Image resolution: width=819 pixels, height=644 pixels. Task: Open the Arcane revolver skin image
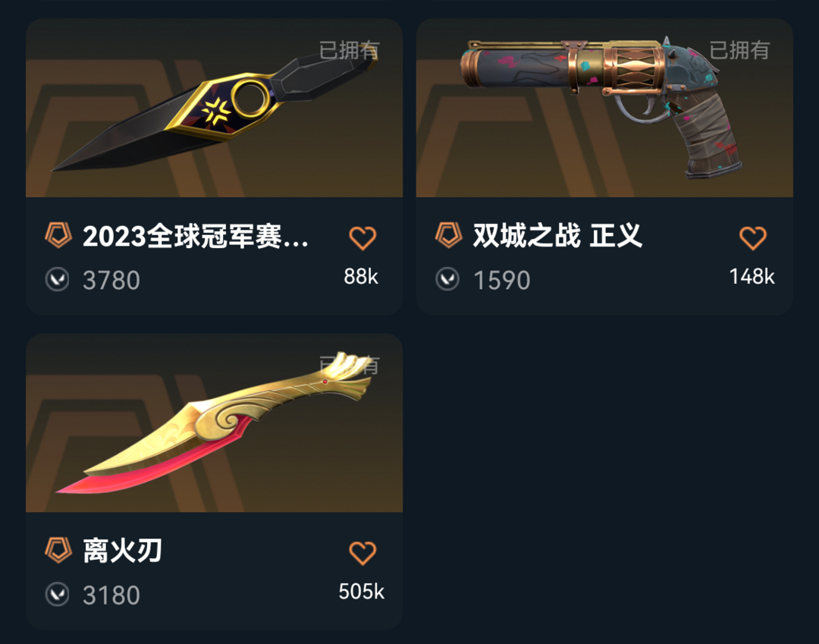click(604, 108)
